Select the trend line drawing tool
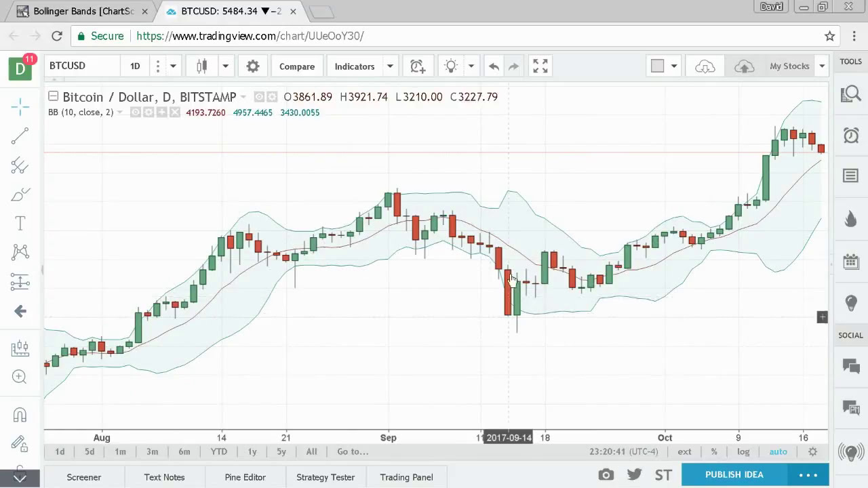Image resolution: width=868 pixels, height=488 pixels. (20, 136)
